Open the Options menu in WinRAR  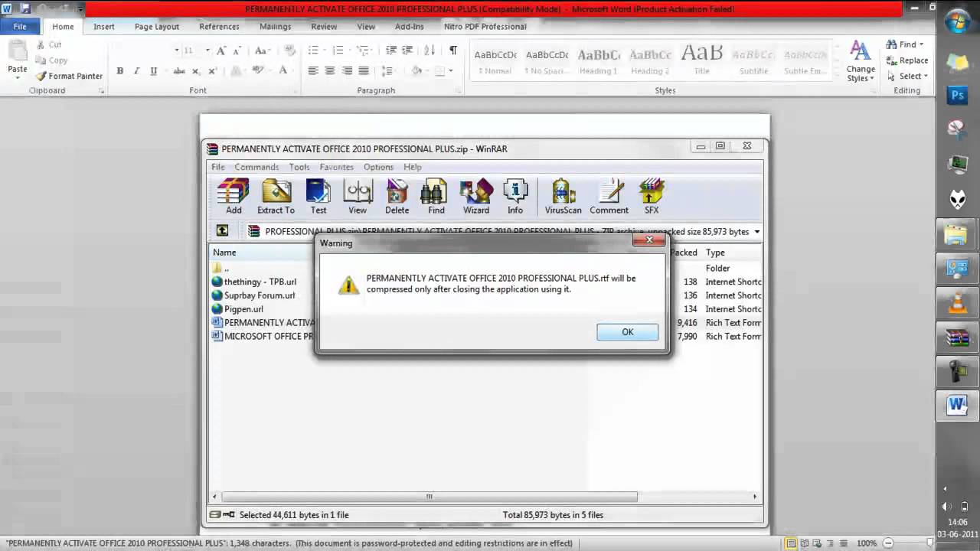click(x=378, y=167)
